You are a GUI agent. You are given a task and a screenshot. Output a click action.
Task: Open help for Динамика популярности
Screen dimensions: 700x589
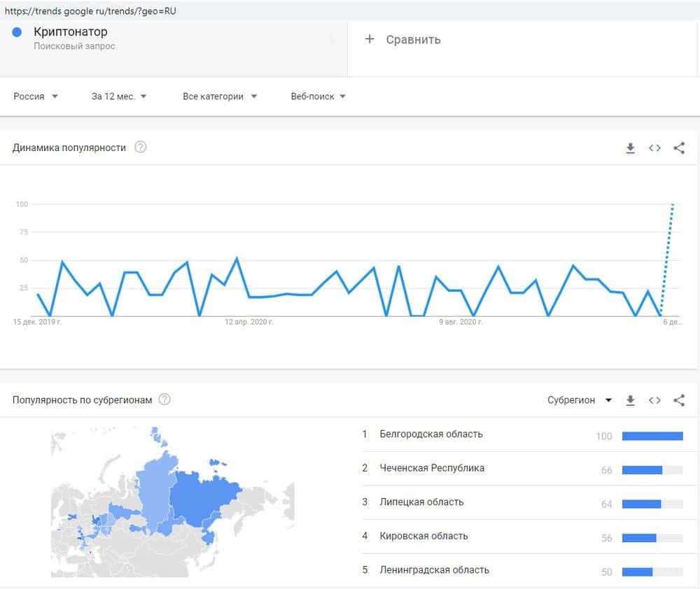pos(141,148)
